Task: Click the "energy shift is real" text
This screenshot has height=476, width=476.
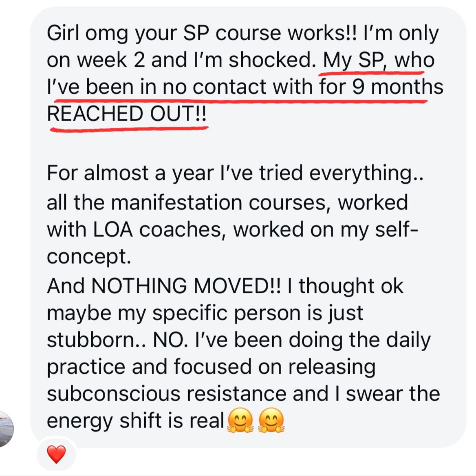Action: pyautogui.click(x=136, y=421)
